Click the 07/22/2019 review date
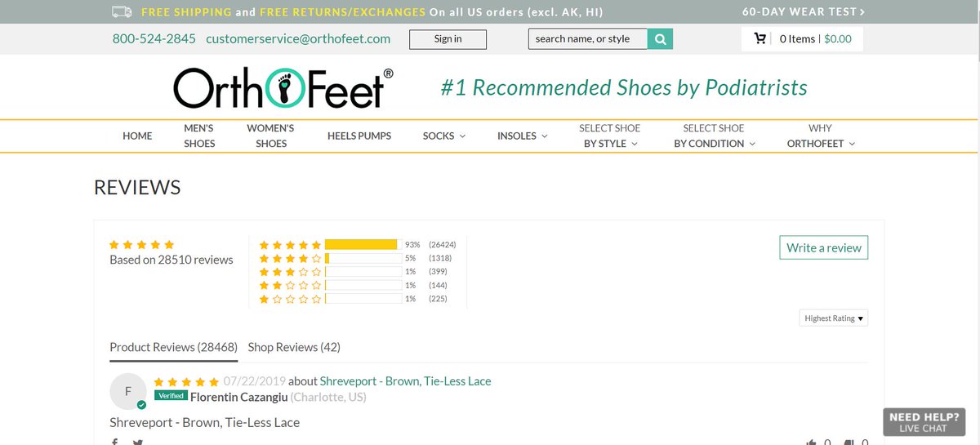The image size is (980, 445). [x=254, y=381]
